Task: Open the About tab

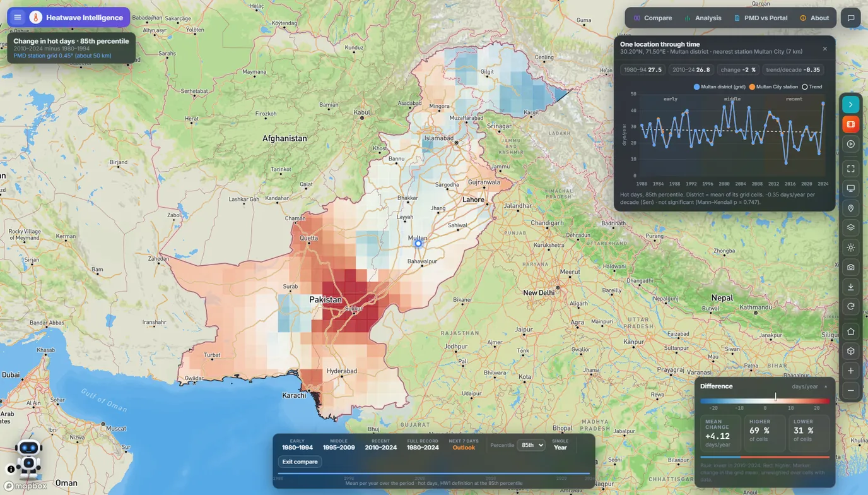Action: (814, 18)
